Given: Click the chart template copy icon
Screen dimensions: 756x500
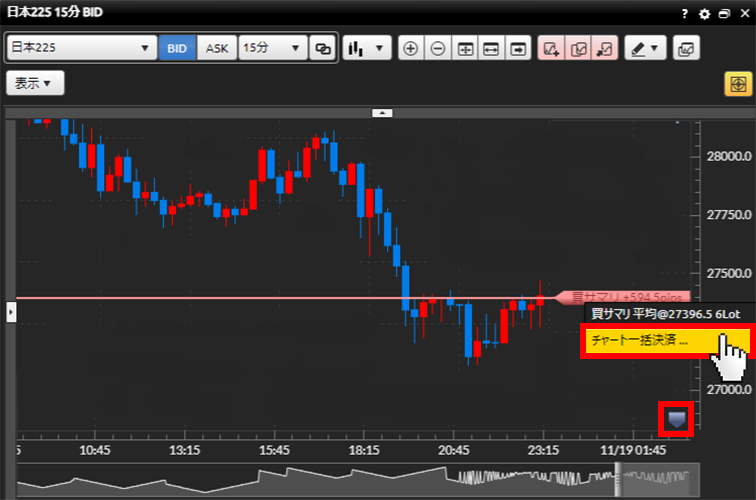Looking at the screenshot, I should click(686, 48).
